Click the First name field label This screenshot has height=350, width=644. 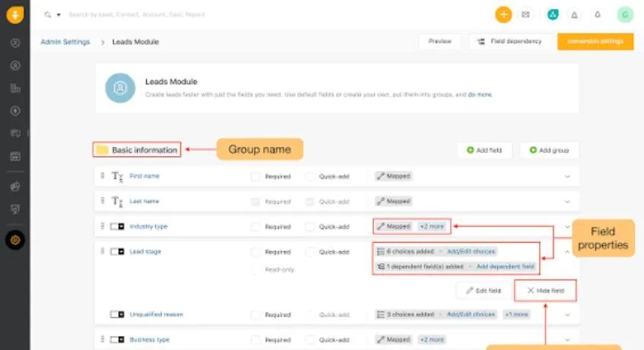(x=144, y=176)
